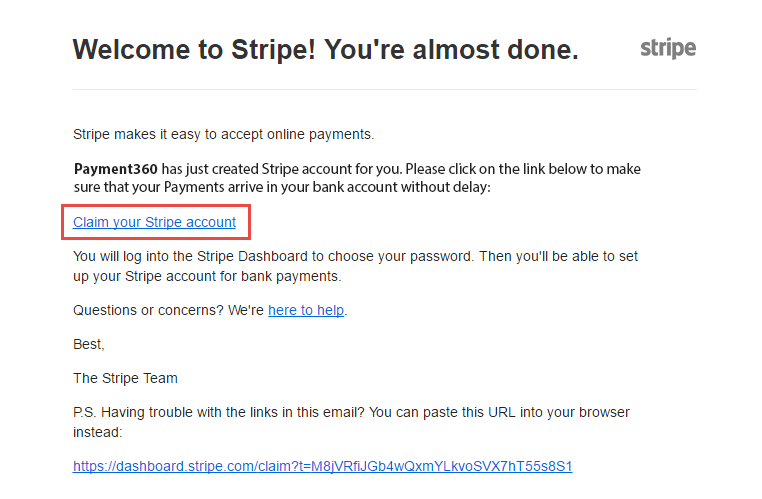The height and width of the screenshot is (499, 762).
Task: Follow the "here to help" link
Action: [306, 310]
